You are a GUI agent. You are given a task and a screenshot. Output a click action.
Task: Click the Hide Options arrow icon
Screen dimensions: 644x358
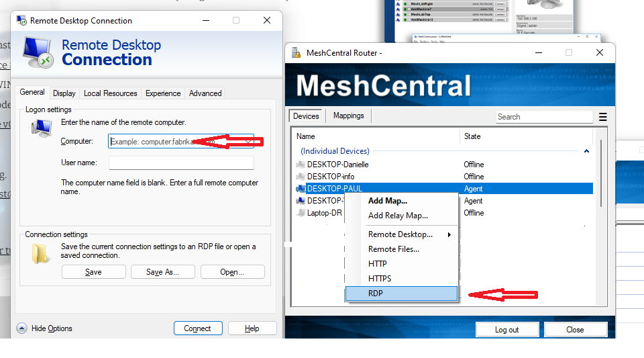21,328
